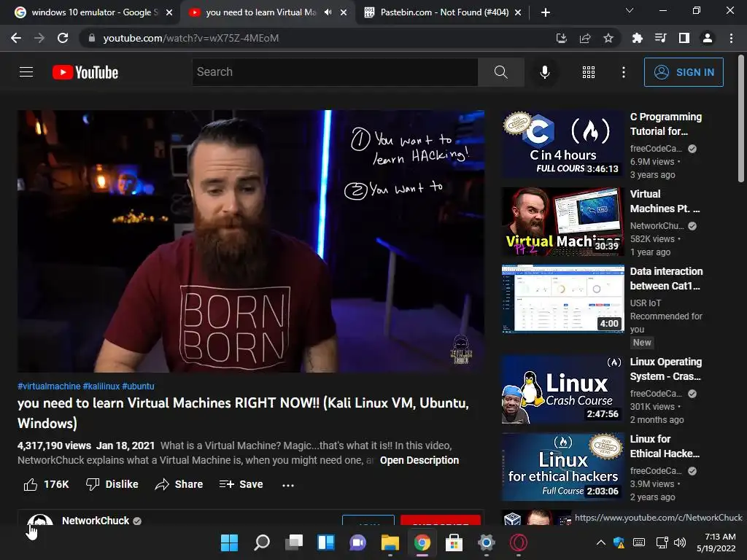This screenshot has height=560, width=747.
Task: Open Chrome extensions puzzle icon
Action: [637, 38]
